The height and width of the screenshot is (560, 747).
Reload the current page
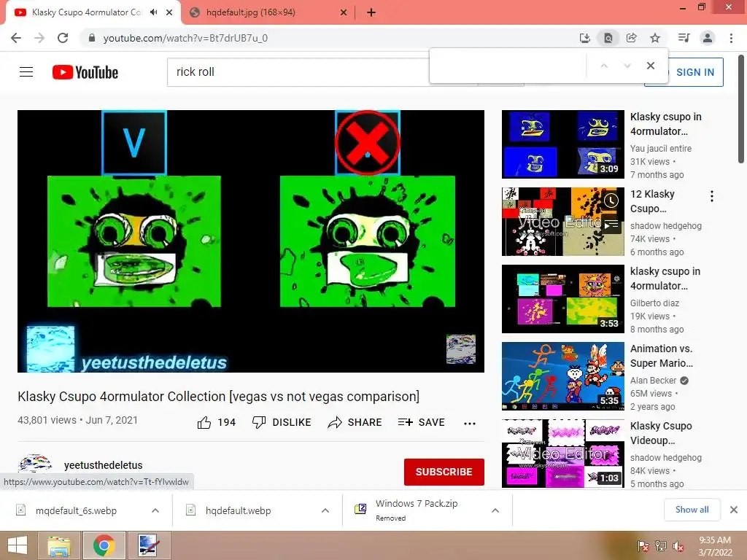tap(63, 38)
